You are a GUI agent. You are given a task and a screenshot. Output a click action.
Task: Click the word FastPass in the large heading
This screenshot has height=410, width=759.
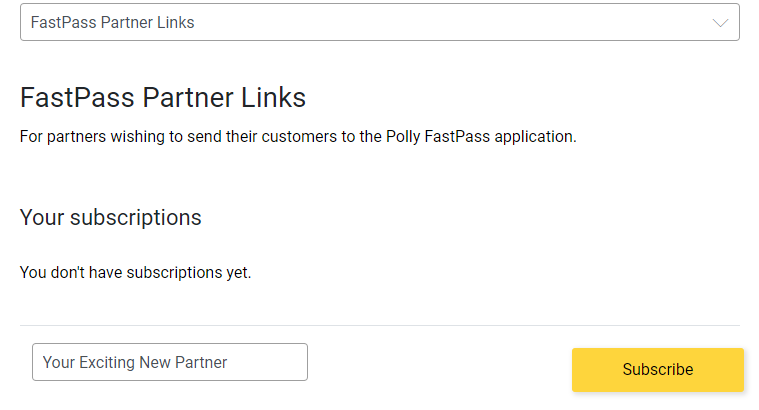point(77,98)
